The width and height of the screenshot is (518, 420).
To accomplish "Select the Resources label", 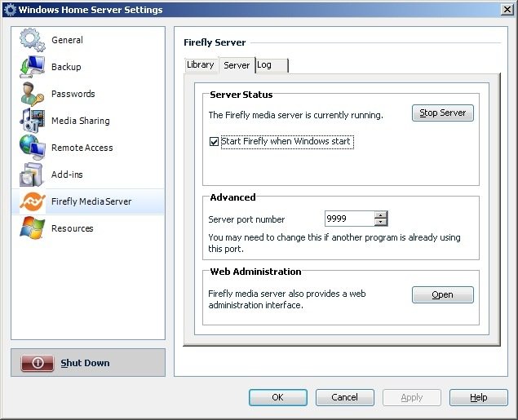I will pos(72,228).
